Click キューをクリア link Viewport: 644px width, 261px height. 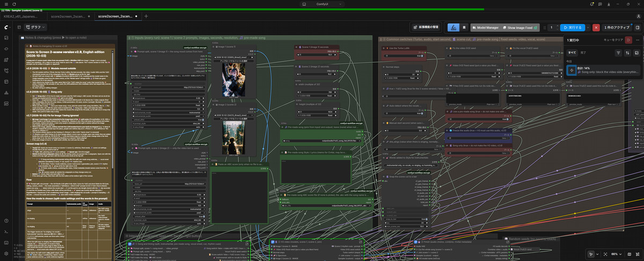pos(613,40)
